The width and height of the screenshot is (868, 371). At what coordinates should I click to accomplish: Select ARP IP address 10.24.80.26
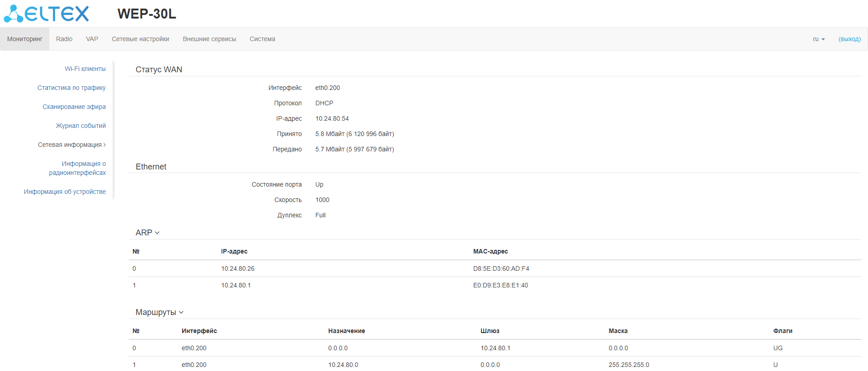[x=238, y=268]
